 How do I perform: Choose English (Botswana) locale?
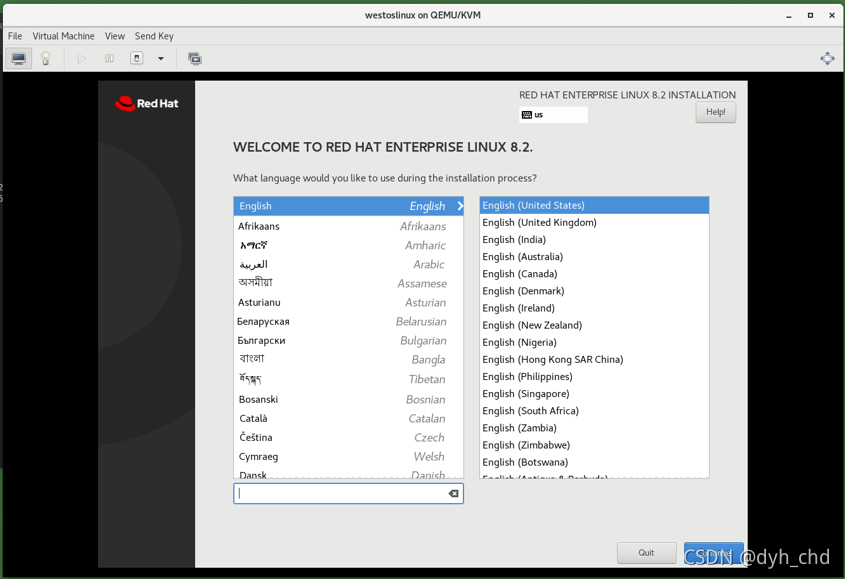pyautogui.click(x=594, y=463)
